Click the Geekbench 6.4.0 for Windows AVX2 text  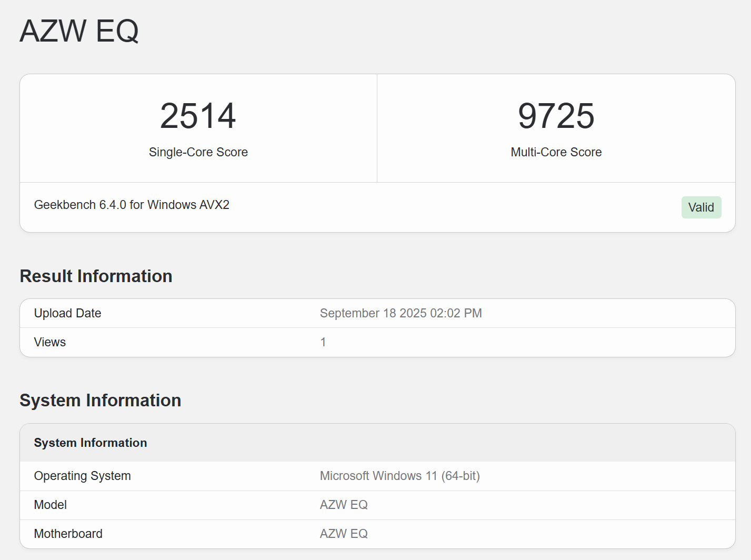(x=132, y=205)
